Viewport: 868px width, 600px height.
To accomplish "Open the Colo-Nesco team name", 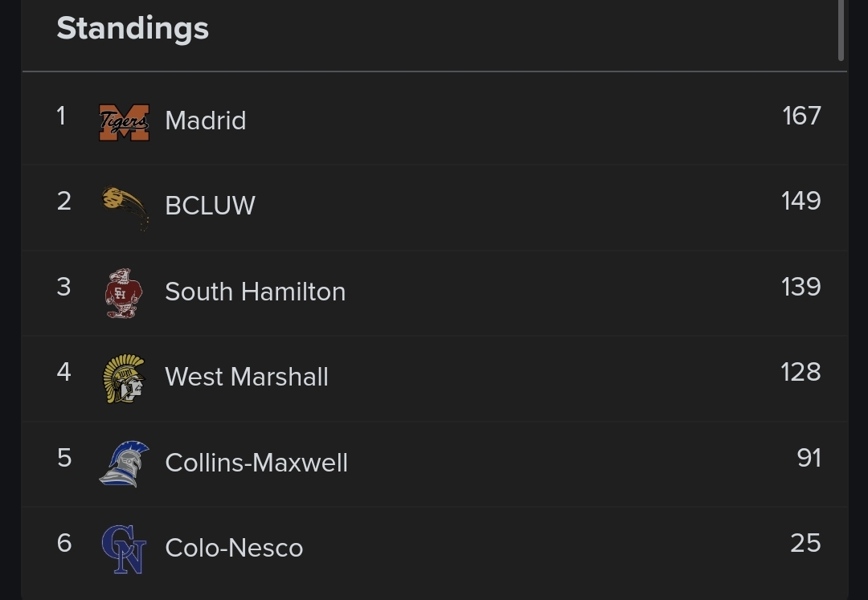I will coord(234,548).
